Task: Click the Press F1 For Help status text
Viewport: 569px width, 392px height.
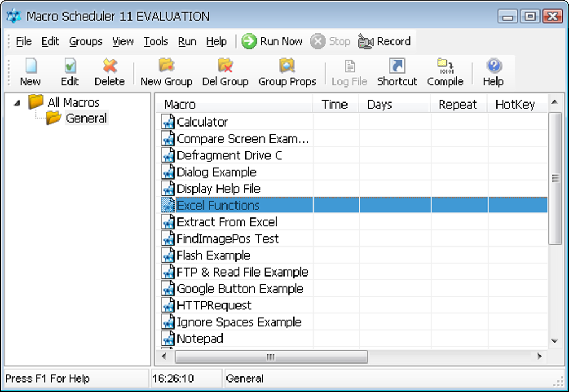Action: [x=47, y=379]
